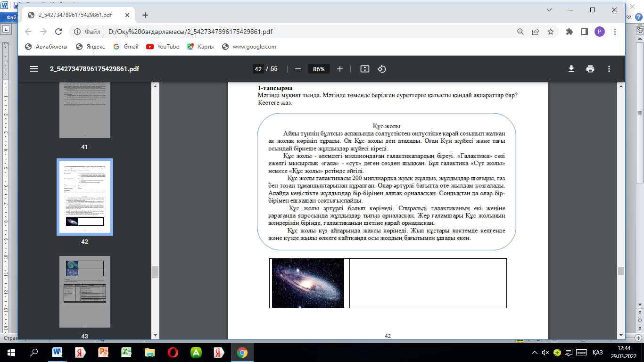Reload the current page
The width and height of the screenshot is (644, 362).
pos(58,32)
